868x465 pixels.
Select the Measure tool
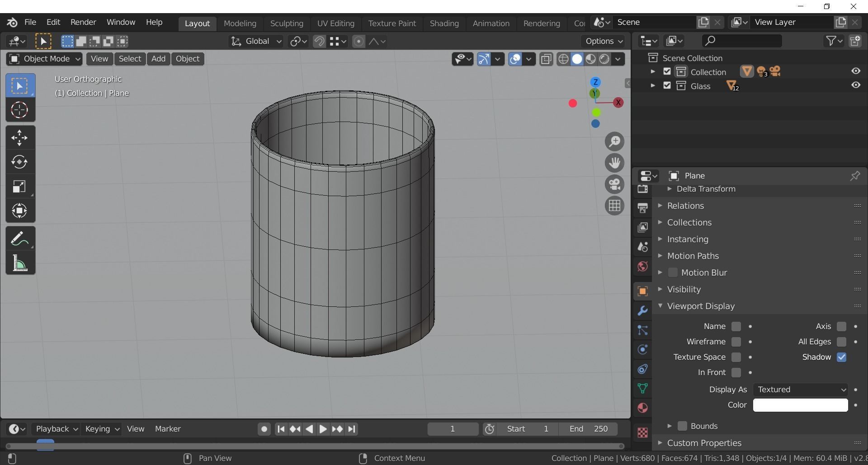coord(20,263)
